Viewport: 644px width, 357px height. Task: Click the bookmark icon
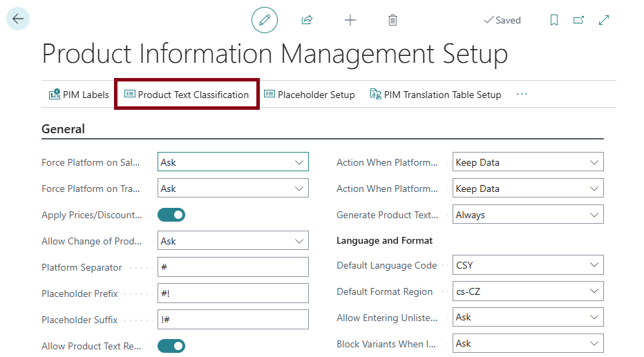(x=554, y=20)
